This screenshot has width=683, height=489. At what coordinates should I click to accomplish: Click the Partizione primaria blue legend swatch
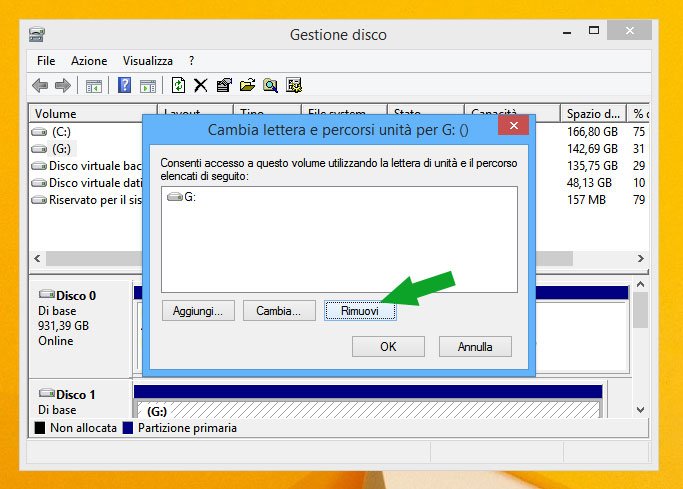[x=128, y=428]
